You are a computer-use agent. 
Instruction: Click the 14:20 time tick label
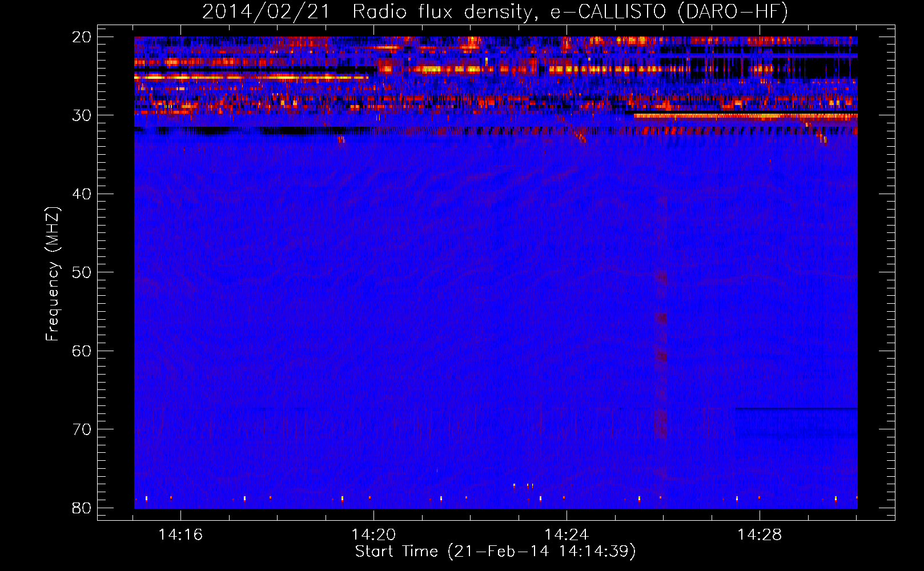[x=373, y=535]
